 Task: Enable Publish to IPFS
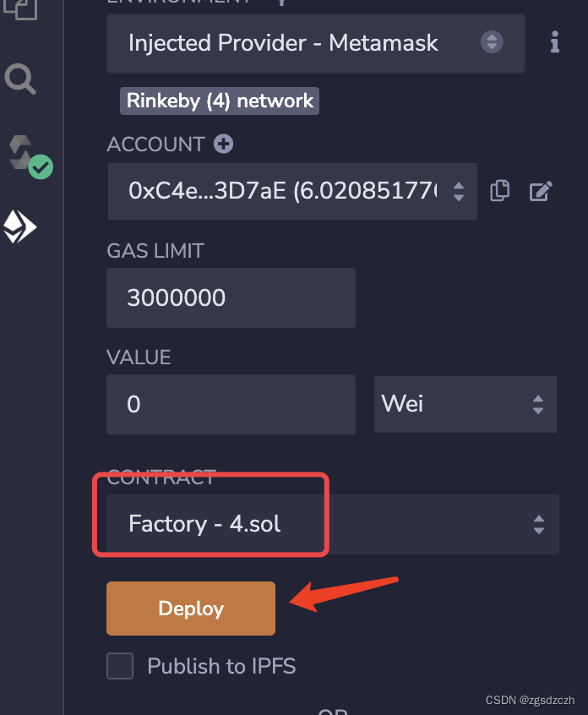[x=119, y=666]
